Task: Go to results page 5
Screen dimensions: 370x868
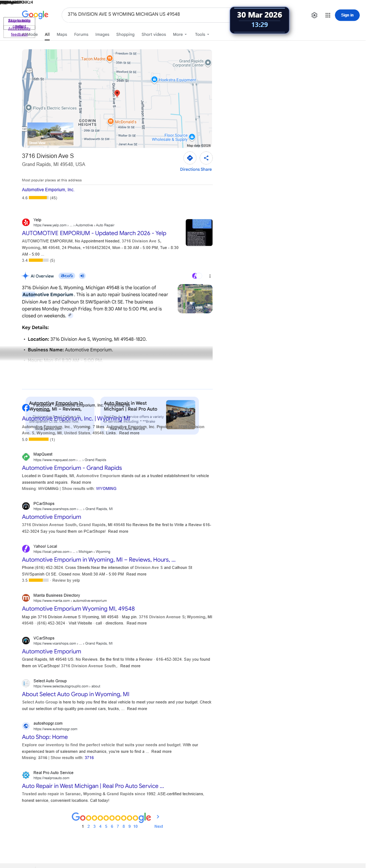Action: coord(106,826)
